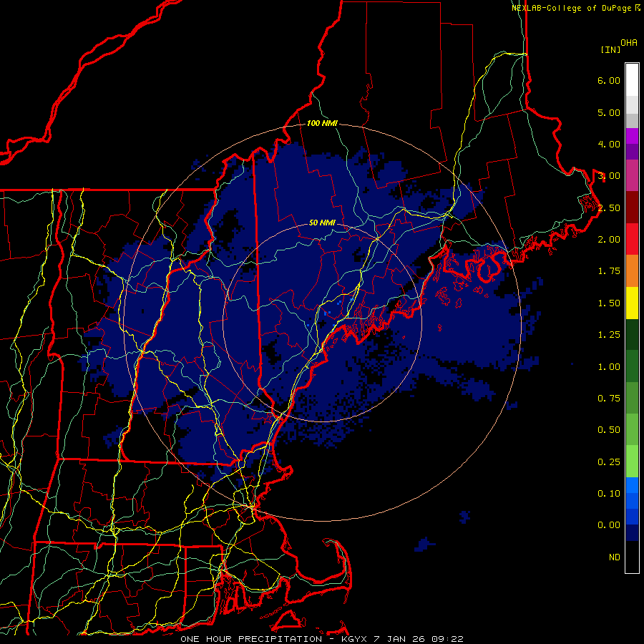Viewport: 644px width, 644px height.
Task: Select the dark maroon legend swatch
Action: click(x=632, y=208)
